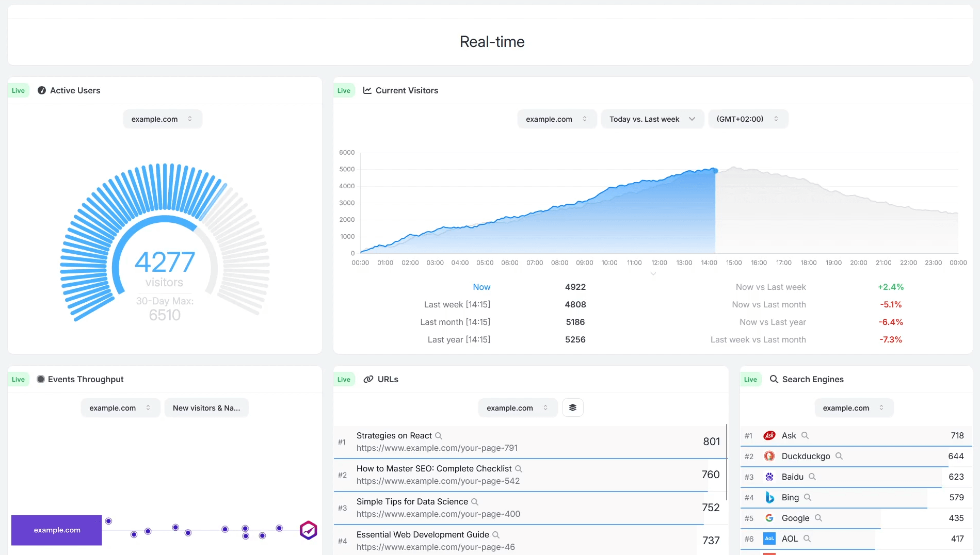Click the layers stack button in URLs
The width and height of the screenshot is (980, 555).
pos(573,407)
